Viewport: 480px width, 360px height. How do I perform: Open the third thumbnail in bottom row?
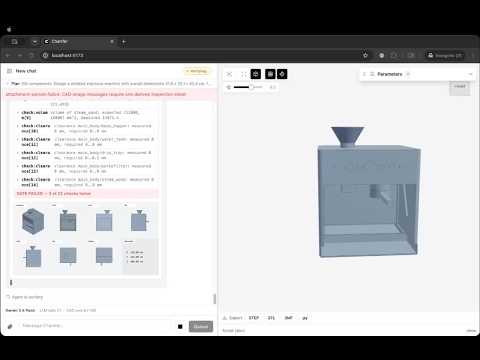104,256
